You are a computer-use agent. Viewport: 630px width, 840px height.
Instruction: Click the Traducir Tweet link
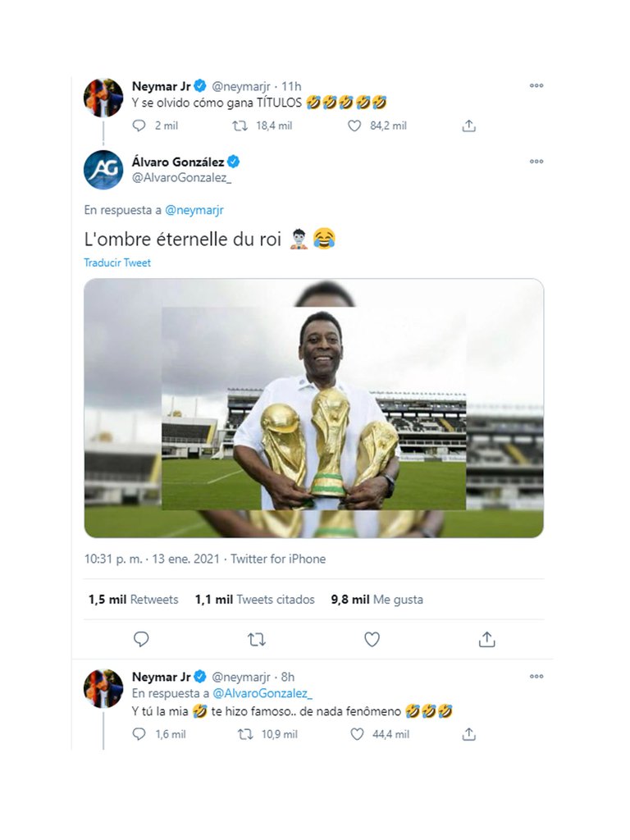click(117, 262)
